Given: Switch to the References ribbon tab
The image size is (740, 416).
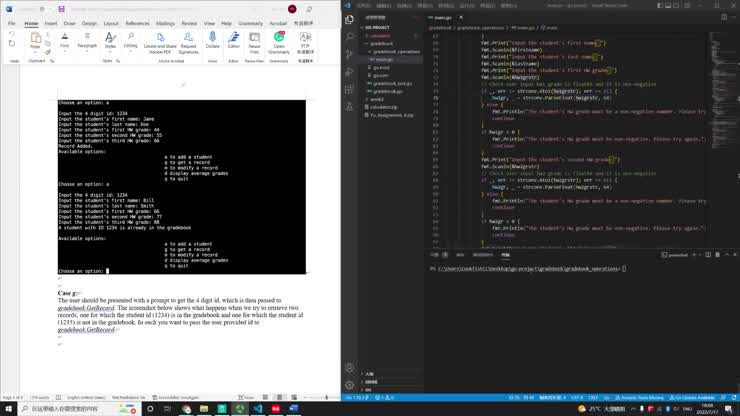Looking at the screenshot, I should (137, 23).
